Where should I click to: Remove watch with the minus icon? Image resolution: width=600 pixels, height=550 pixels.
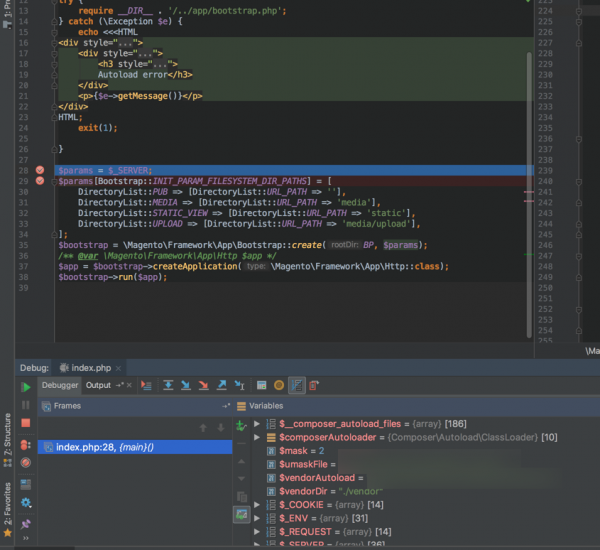click(x=241, y=443)
